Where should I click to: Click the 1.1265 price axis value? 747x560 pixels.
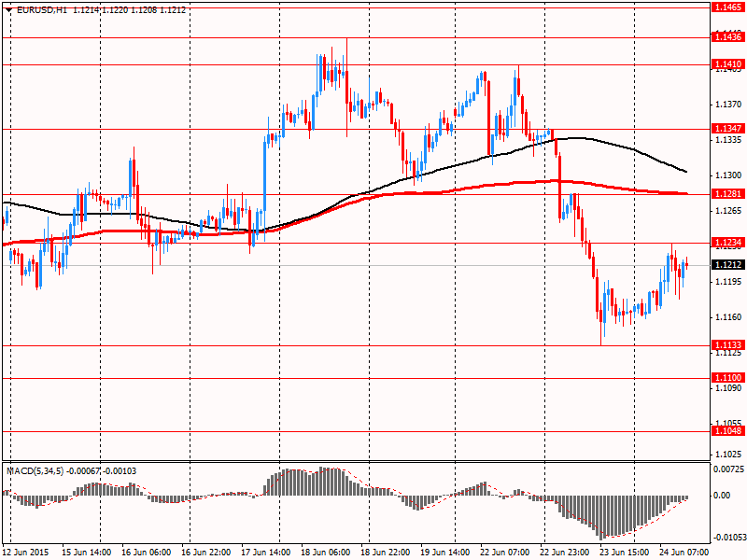(x=728, y=211)
